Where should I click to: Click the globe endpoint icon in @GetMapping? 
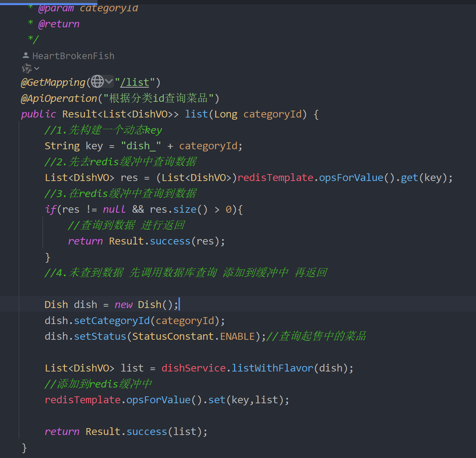point(97,81)
